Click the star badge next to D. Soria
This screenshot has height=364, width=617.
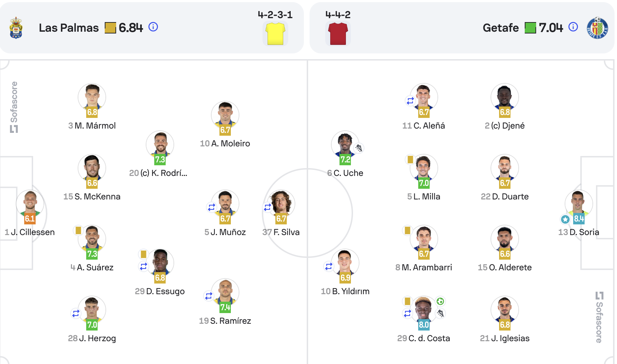tap(565, 219)
